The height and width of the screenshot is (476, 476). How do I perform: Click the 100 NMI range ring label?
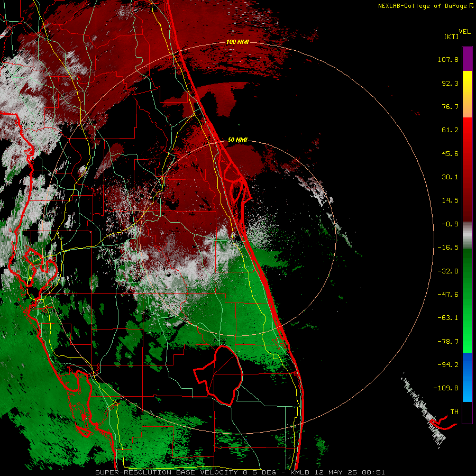tap(237, 42)
